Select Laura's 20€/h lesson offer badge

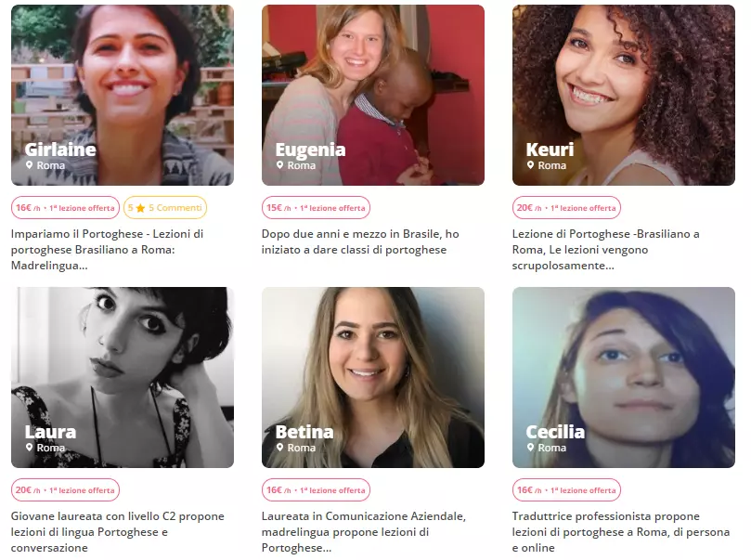[x=65, y=490]
